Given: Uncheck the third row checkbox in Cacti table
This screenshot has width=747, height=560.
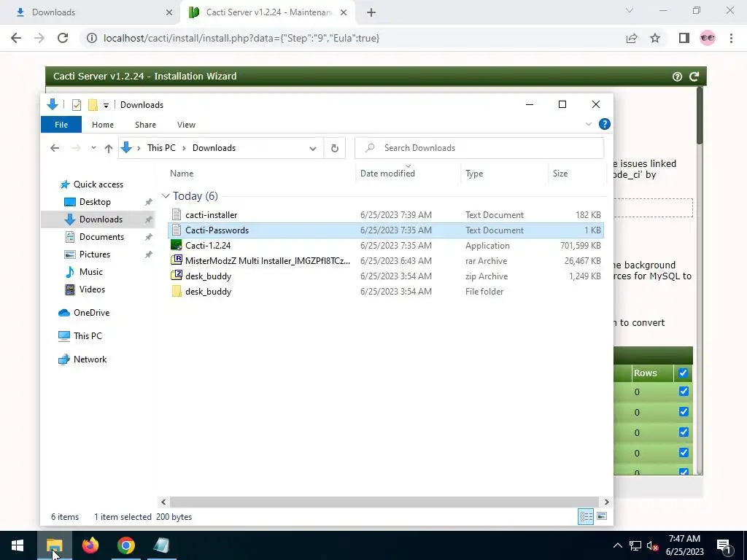Looking at the screenshot, I should (684, 432).
